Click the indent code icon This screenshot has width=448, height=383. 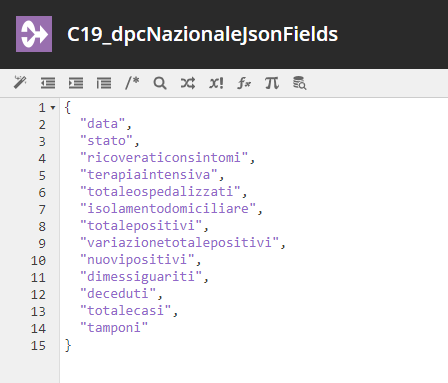76,83
